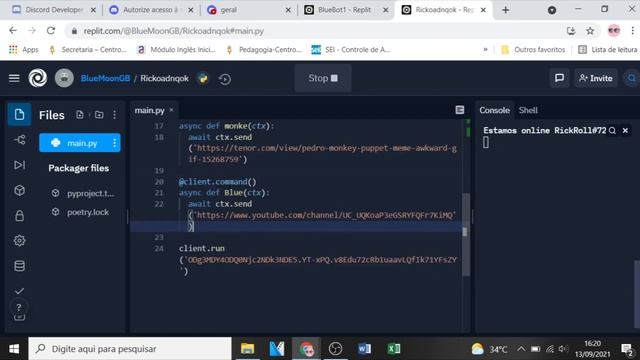
Task: Create a new file in Files
Action: coord(80,115)
